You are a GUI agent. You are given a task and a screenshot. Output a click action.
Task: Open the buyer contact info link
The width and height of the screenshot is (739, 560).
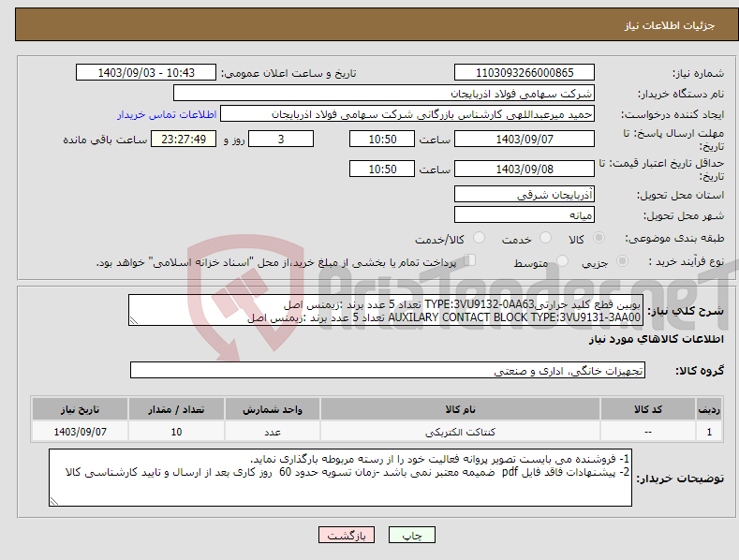(x=167, y=114)
